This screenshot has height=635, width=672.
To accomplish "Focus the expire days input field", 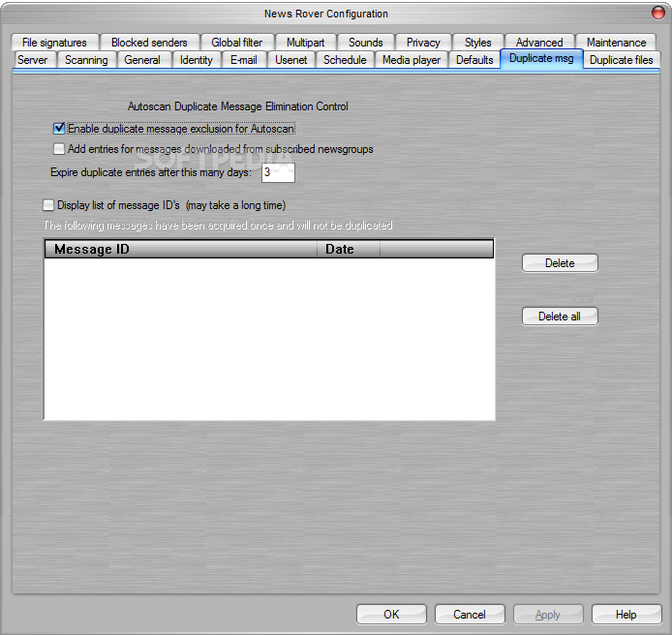I will (x=278, y=172).
